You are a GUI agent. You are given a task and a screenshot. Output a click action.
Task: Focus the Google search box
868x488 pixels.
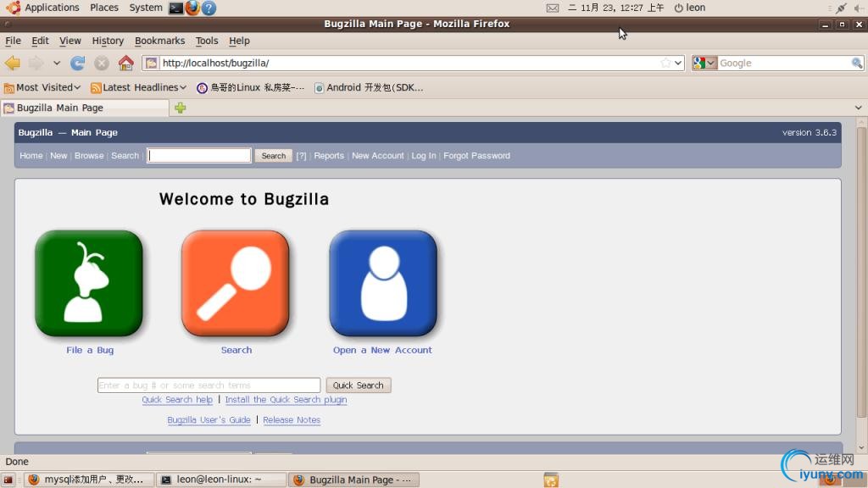784,63
